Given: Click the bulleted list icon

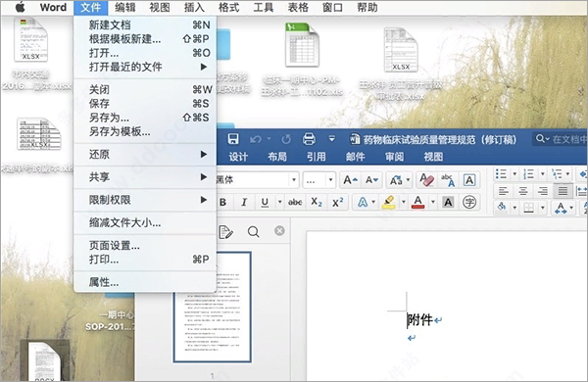Looking at the screenshot, I should pos(501,174).
